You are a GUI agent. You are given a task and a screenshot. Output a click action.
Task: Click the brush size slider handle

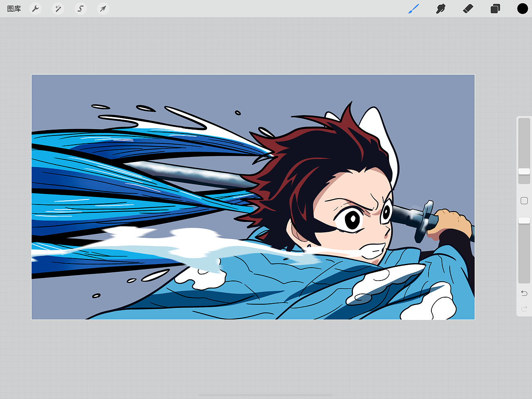[524, 172]
